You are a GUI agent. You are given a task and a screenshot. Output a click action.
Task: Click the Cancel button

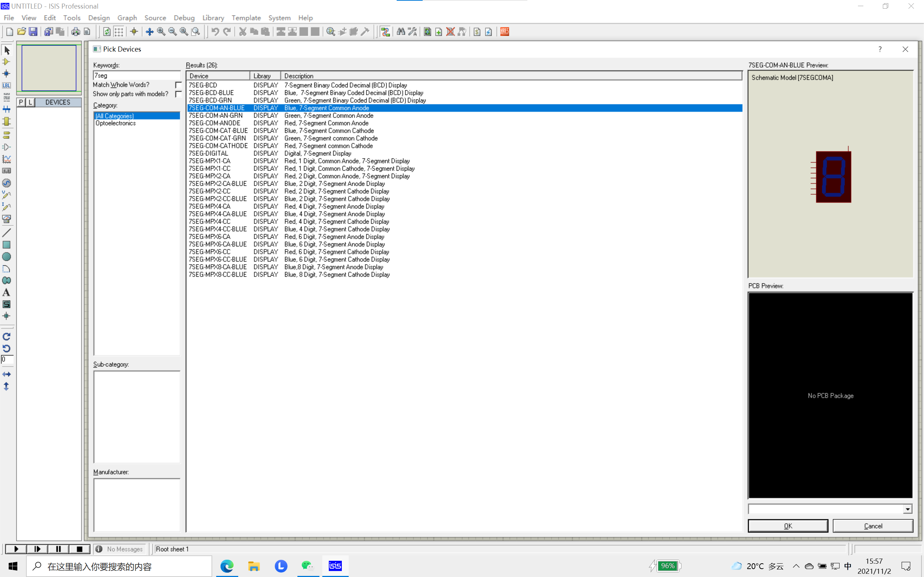[x=873, y=526]
